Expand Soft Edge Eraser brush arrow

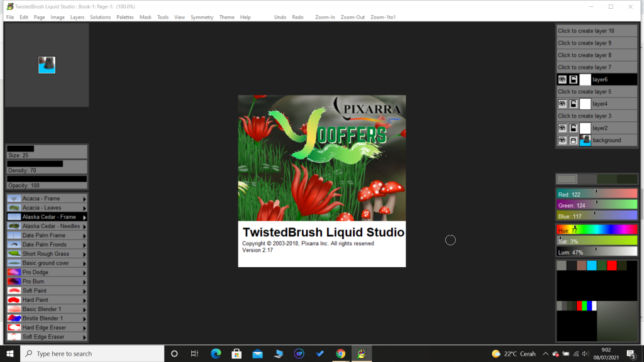pyautogui.click(x=84, y=337)
